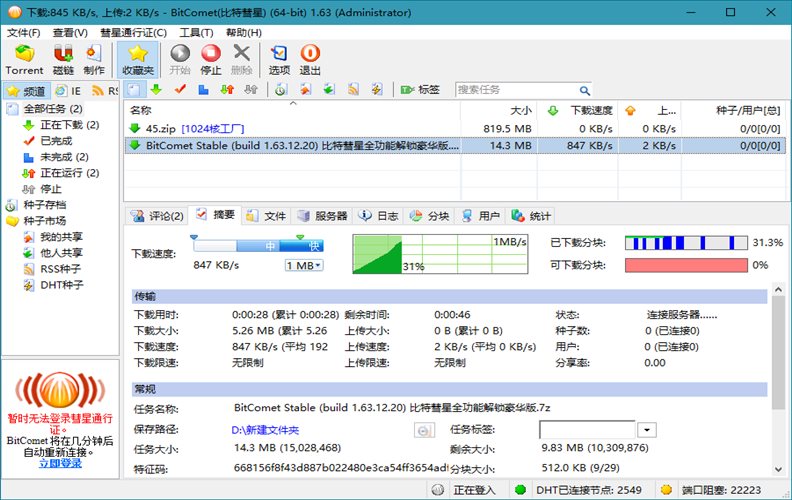Open DHT种子 in sidebar
Screen dimensions: 792x500
[x=62, y=285]
